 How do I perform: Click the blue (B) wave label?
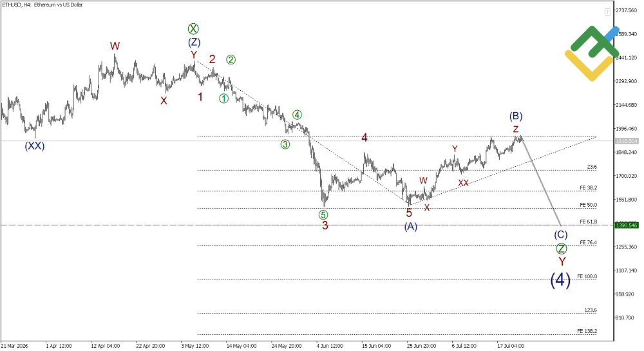tap(516, 116)
